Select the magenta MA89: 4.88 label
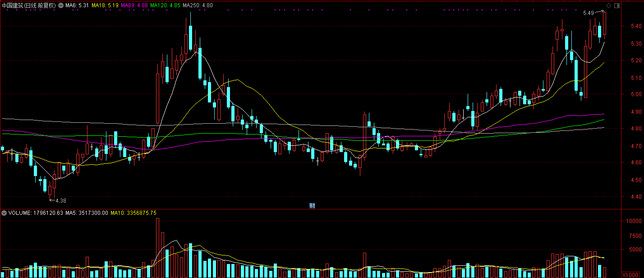The width and height of the screenshot is (644, 278). tap(134, 5)
